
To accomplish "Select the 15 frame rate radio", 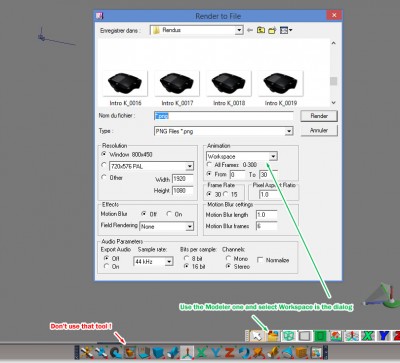I will click(x=226, y=194).
